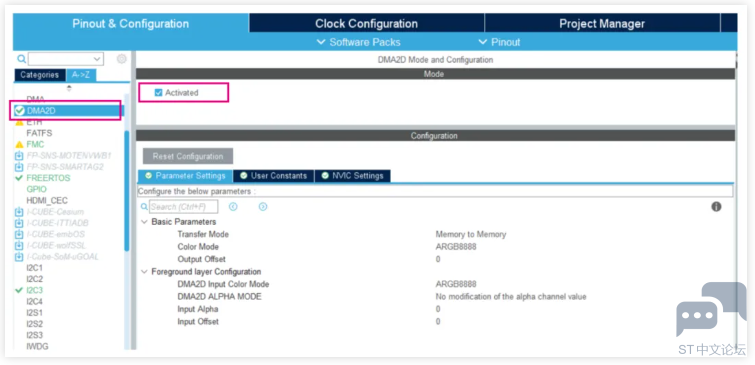
Task: Select I2S1 in the peripheral list
Action: click(35, 313)
